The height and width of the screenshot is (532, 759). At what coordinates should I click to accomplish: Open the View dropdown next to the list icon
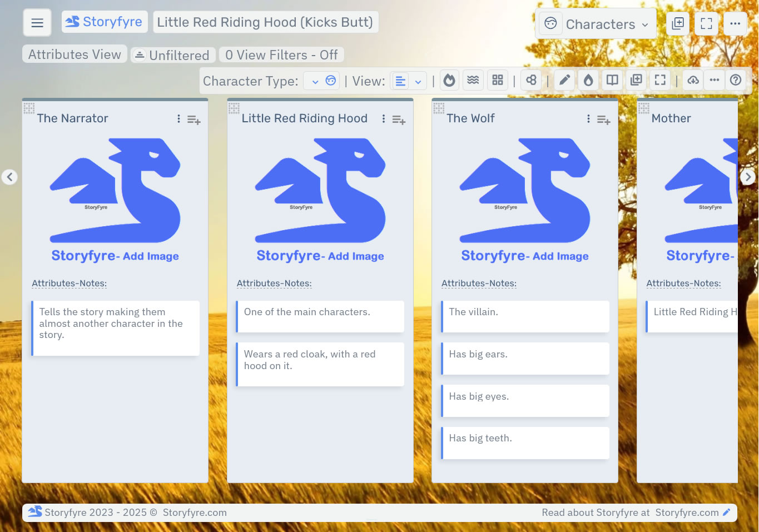pos(418,81)
